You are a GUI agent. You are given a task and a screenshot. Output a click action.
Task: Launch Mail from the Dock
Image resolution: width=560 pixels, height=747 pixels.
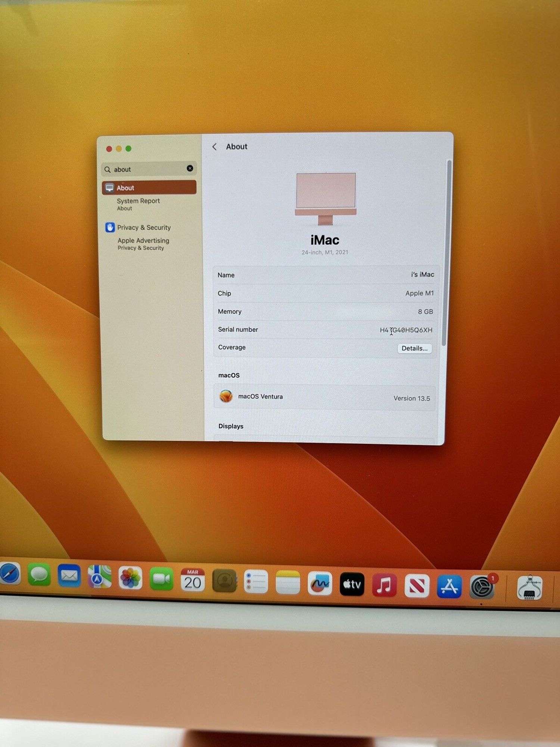point(69,576)
